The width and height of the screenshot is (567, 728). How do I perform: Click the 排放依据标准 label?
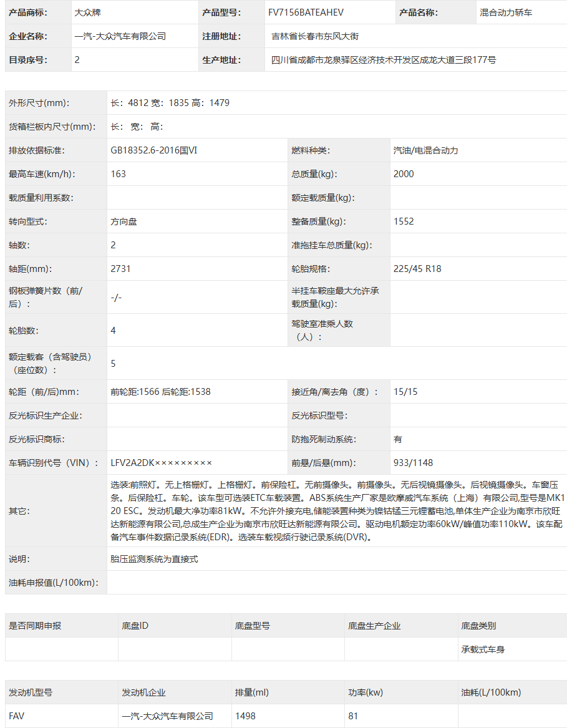tap(37, 150)
